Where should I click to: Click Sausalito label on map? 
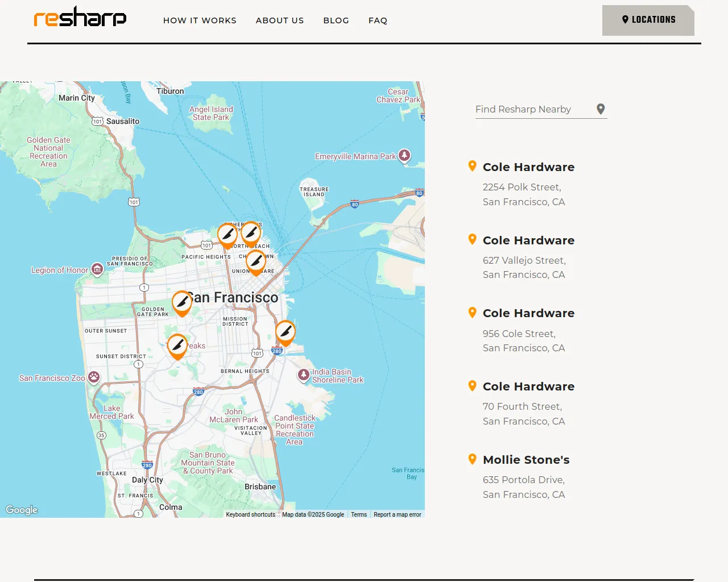pyautogui.click(x=123, y=121)
